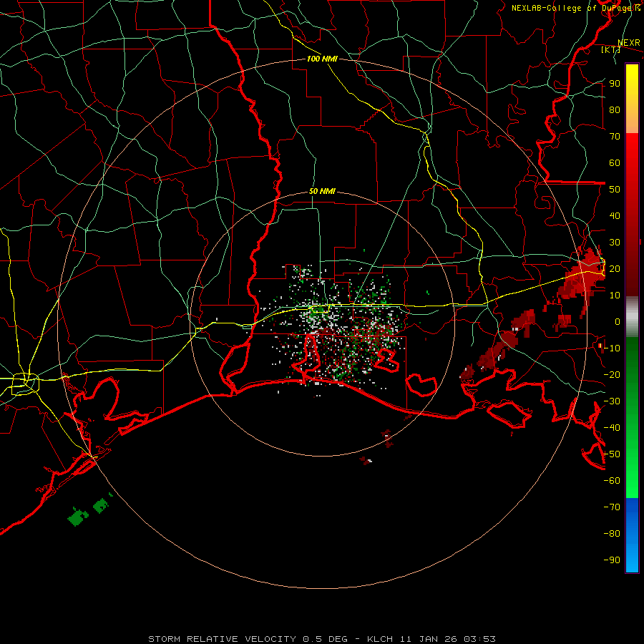Image resolution: width=644 pixels, height=644 pixels.
Task: Click the "100 NMI" range ring label
Action: coord(322,59)
